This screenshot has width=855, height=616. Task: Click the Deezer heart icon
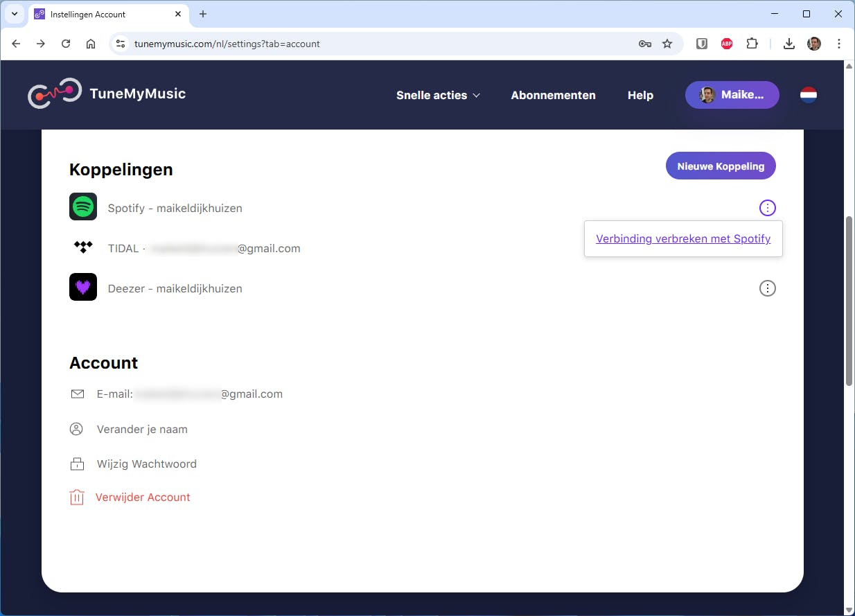[x=83, y=287]
